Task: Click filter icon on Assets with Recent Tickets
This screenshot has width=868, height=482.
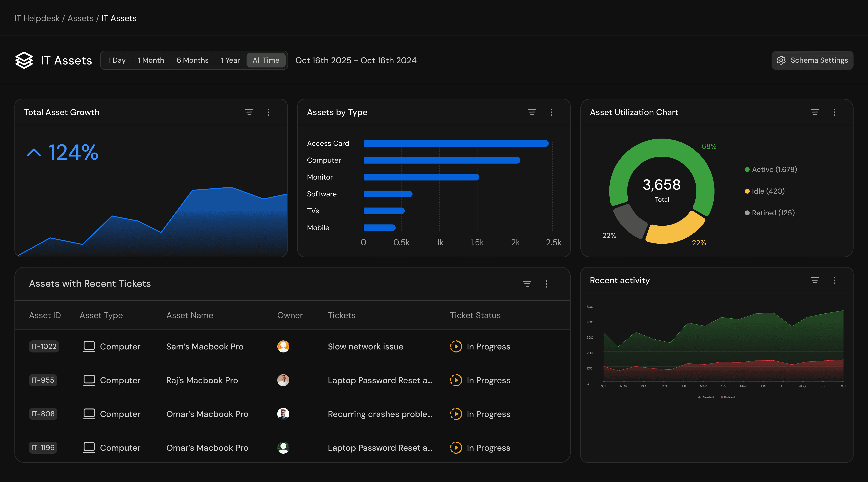Action: click(527, 284)
